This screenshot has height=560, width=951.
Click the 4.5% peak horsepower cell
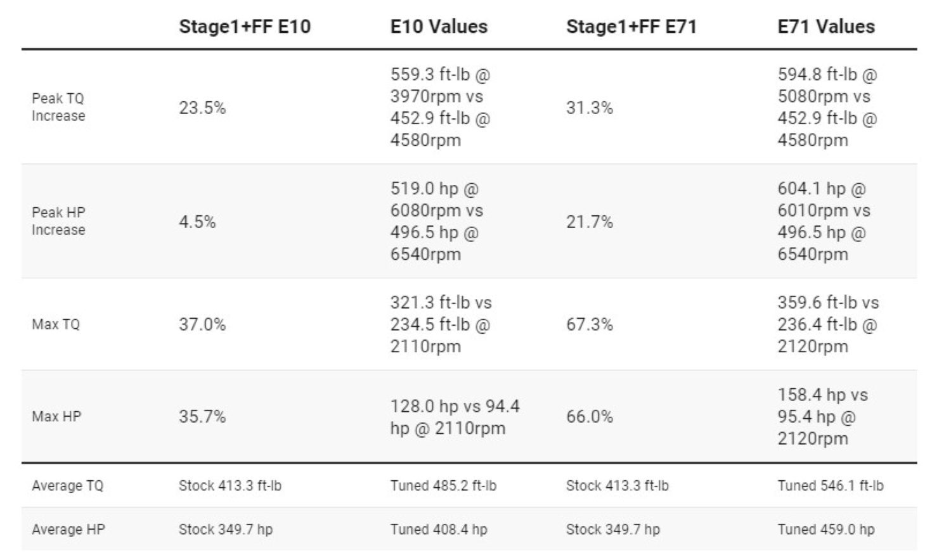click(197, 222)
